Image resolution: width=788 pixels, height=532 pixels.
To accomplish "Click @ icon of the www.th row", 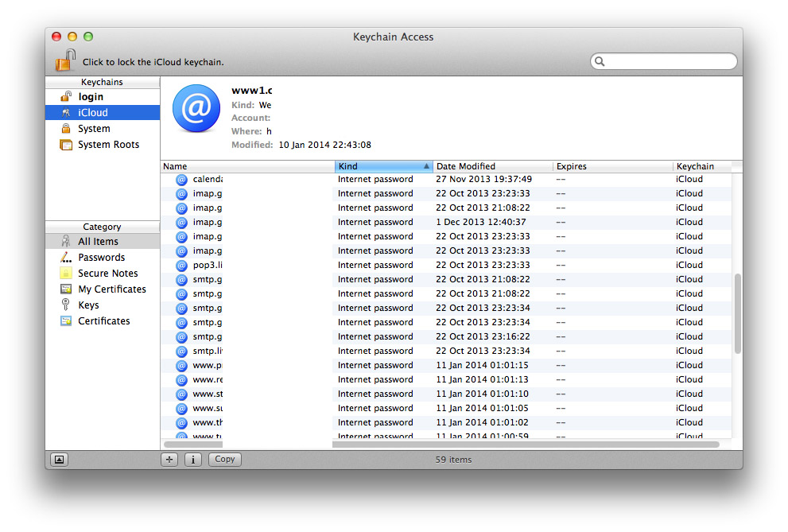I will pos(181,422).
